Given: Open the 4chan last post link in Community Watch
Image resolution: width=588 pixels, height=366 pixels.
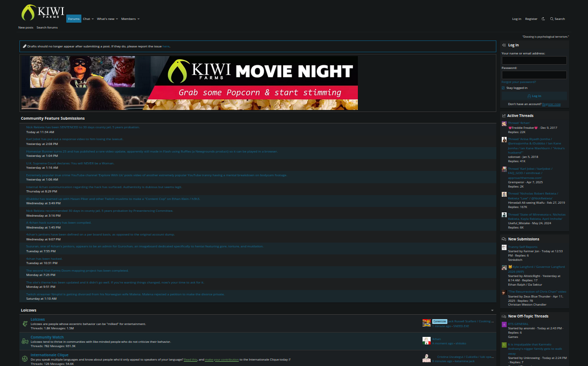Looking at the screenshot, I should pyautogui.click(x=437, y=339).
